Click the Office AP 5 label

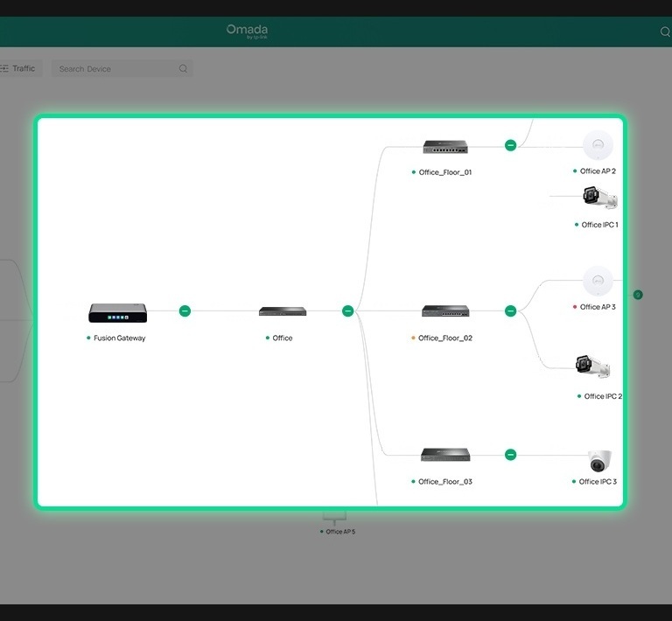coord(340,532)
